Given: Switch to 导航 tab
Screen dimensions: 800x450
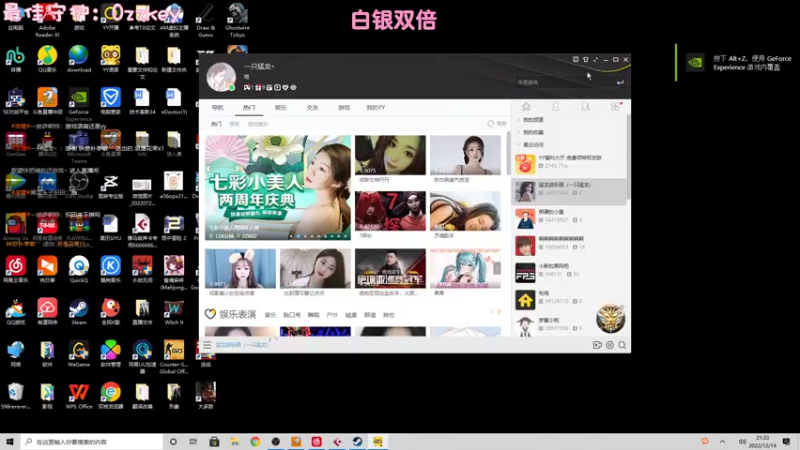Looking at the screenshot, I should (x=218, y=108).
